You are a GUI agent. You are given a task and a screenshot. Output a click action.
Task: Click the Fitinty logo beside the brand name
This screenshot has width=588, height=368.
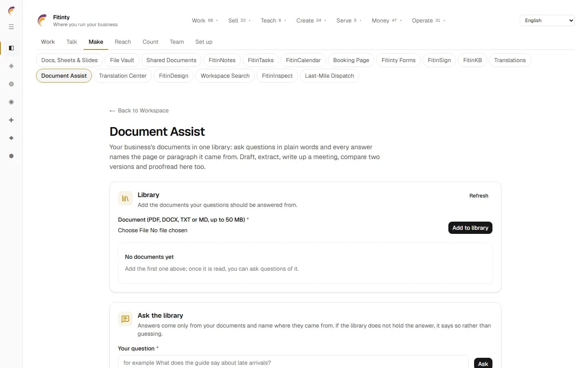[42, 20]
